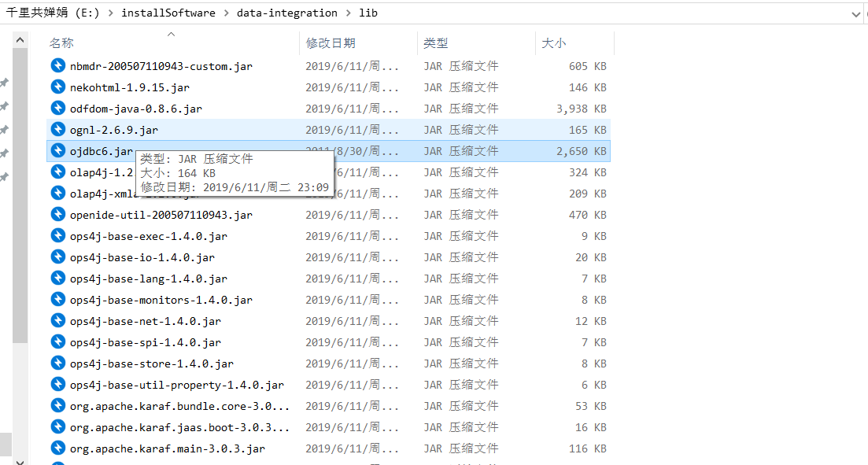Screen dimensions: 868x465
Task: Open the address bar history dropdown arrow
Action: click(x=856, y=13)
